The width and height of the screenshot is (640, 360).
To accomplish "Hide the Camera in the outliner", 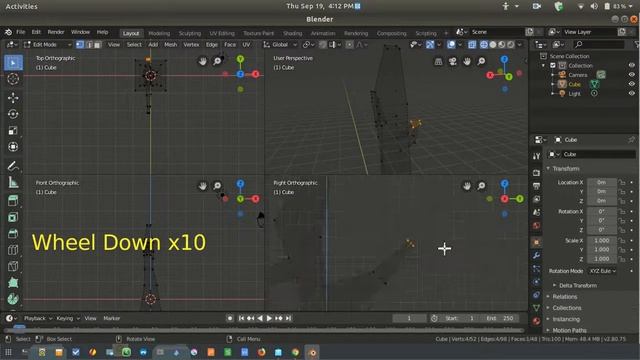I will (x=631, y=75).
